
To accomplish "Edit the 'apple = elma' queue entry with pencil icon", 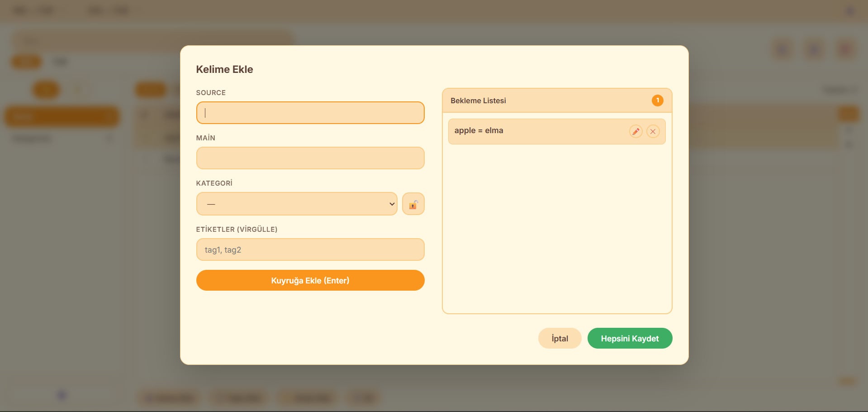I will (636, 131).
